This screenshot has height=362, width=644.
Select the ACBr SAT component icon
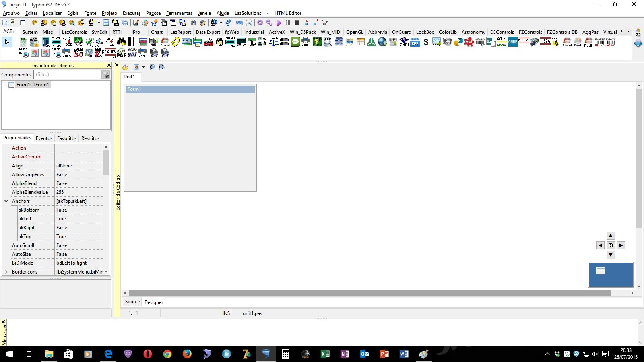click(x=132, y=52)
